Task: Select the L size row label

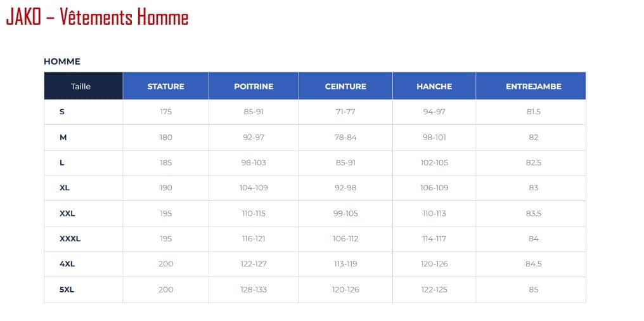Action: click(62, 162)
